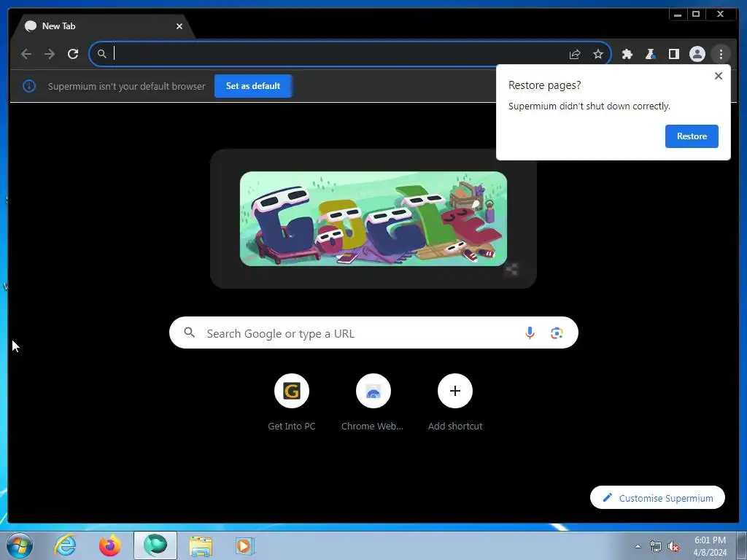The image size is (747, 560).
Task: Bookmark this tab with the star icon
Action: tap(598, 54)
